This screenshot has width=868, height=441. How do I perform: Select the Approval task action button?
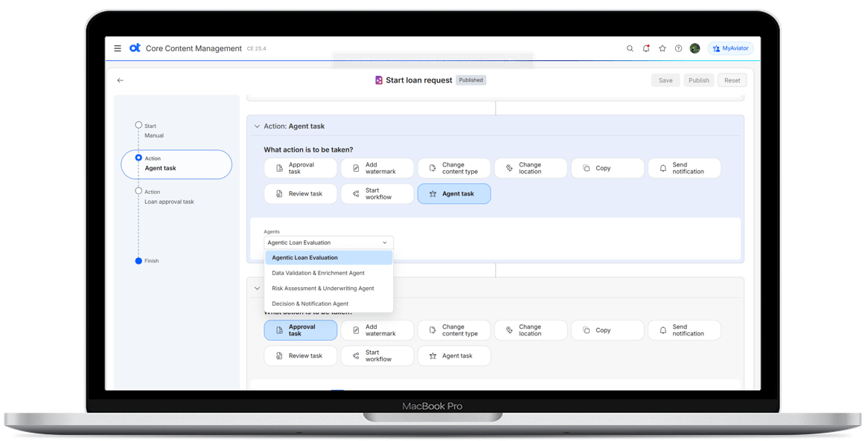click(x=300, y=330)
